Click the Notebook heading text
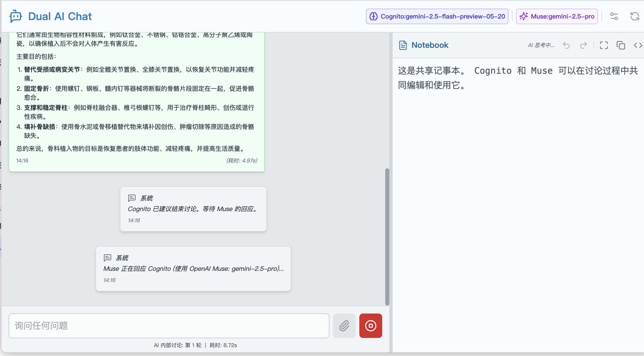This screenshot has height=356, width=644. (x=430, y=45)
